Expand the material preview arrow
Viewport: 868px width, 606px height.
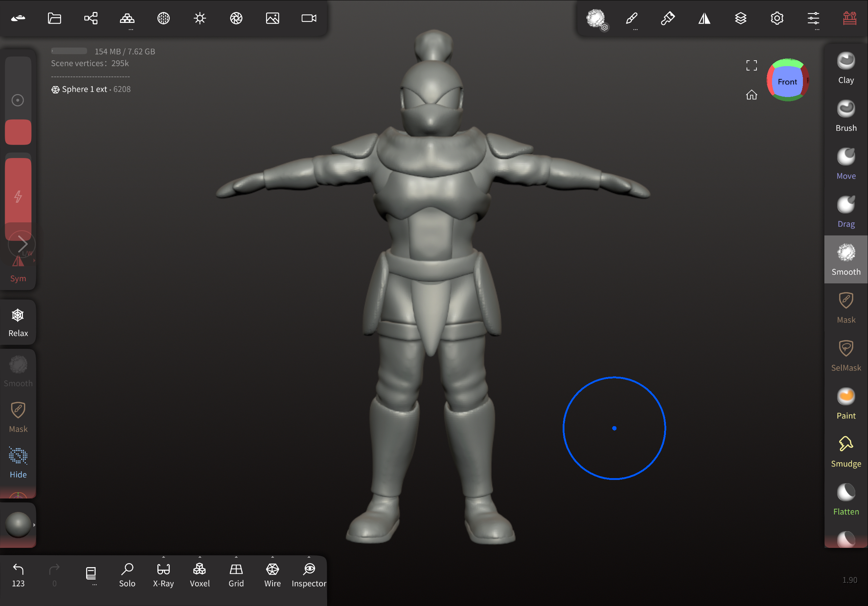click(x=34, y=524)
